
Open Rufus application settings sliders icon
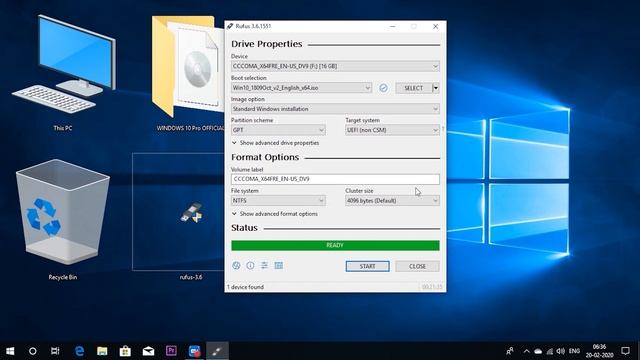(264, 266)
